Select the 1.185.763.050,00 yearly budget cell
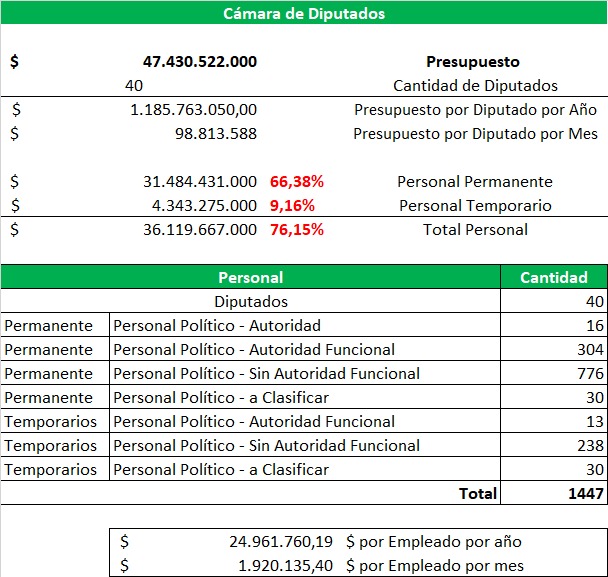Image resolution: width=608 pixels, height=577 pixels. (193, 110)
